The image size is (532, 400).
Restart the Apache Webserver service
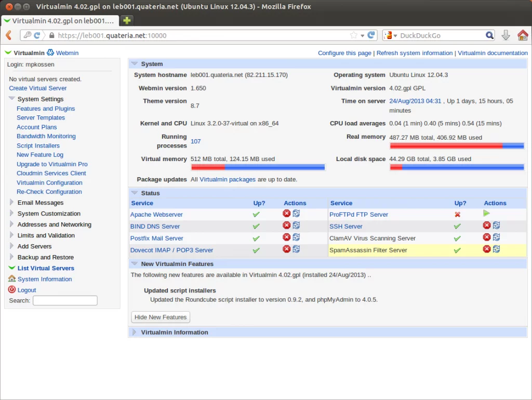[296, 214]
